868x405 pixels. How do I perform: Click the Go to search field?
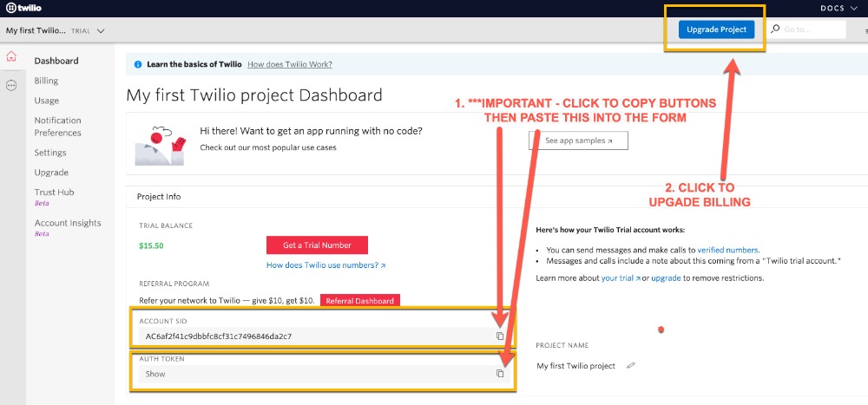coord(806,29)
